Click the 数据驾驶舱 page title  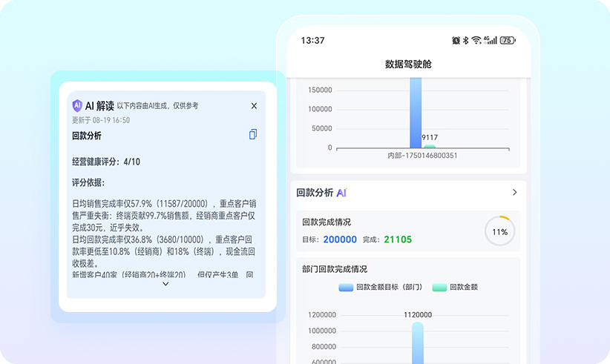(408, 64)
